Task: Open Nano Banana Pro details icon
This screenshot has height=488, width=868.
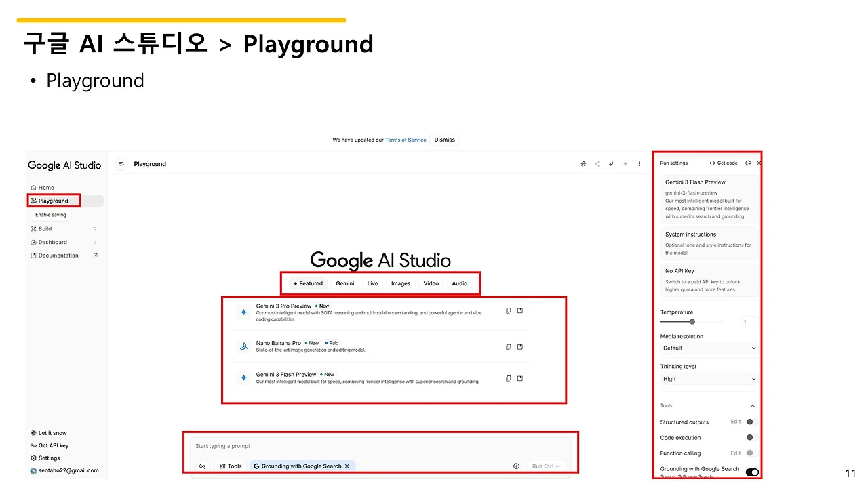Action: point(520,347)
